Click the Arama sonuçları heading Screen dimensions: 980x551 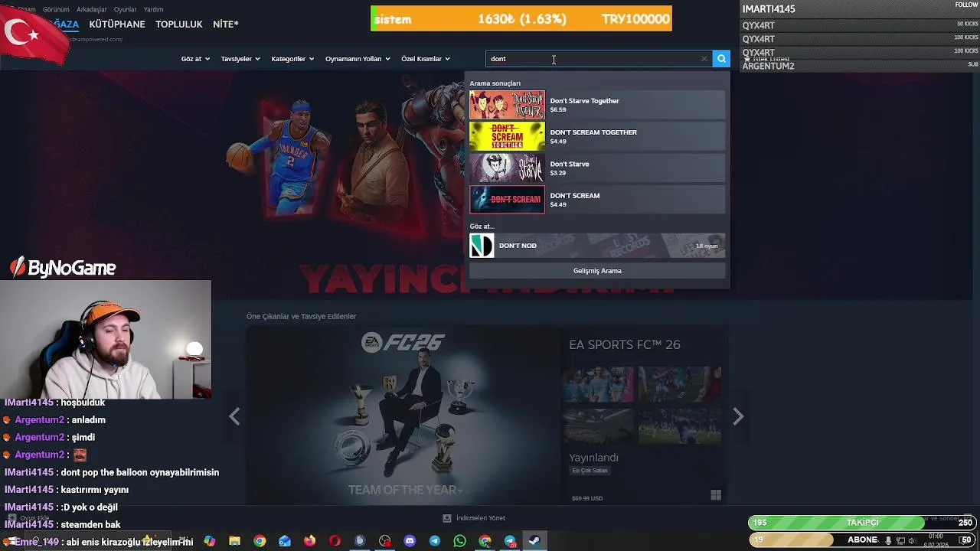pos(495,83)
